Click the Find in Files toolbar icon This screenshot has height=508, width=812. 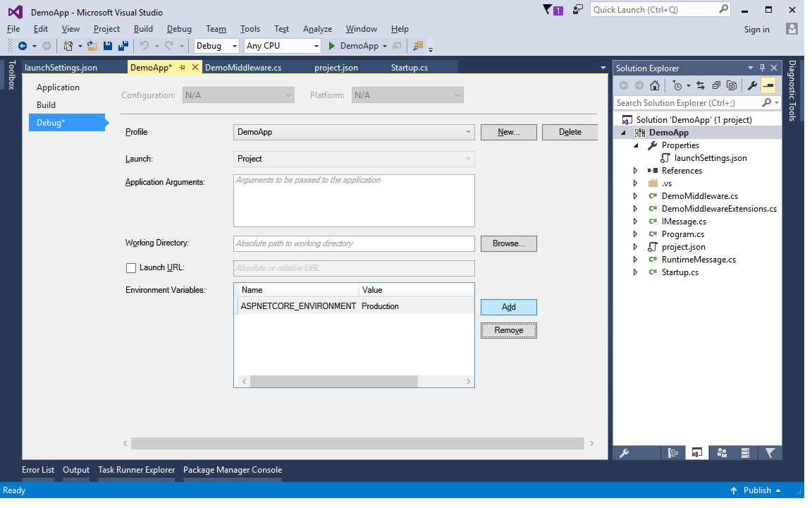pyautogui.click(x=418, y=46)
